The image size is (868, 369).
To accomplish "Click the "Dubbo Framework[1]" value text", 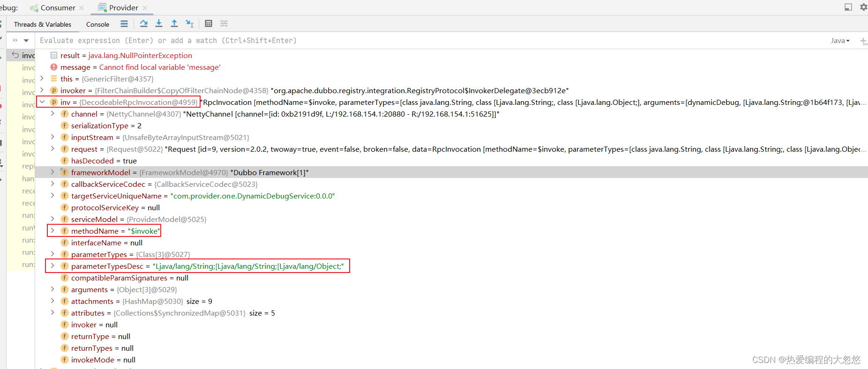I will [x=269, y=172].
